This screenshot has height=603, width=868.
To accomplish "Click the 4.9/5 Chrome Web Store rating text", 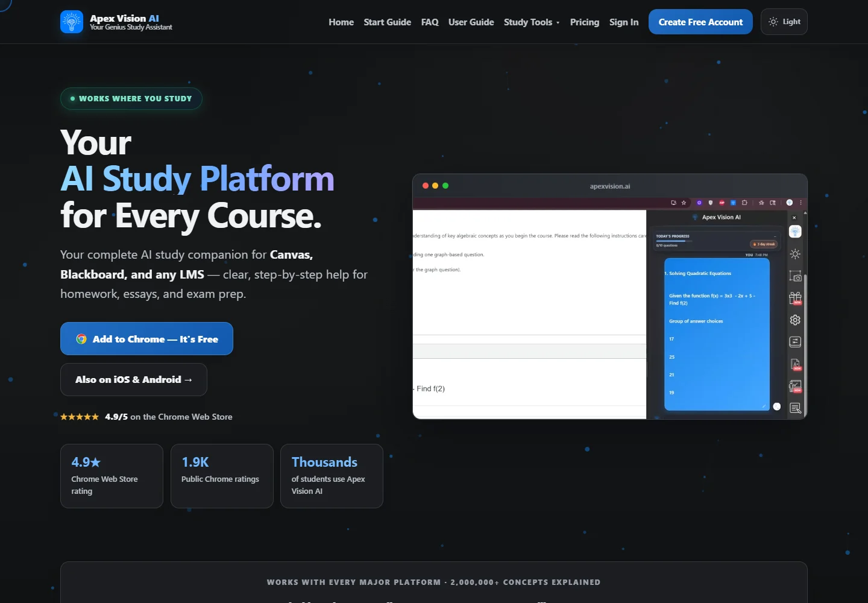I will pos(168,417).
